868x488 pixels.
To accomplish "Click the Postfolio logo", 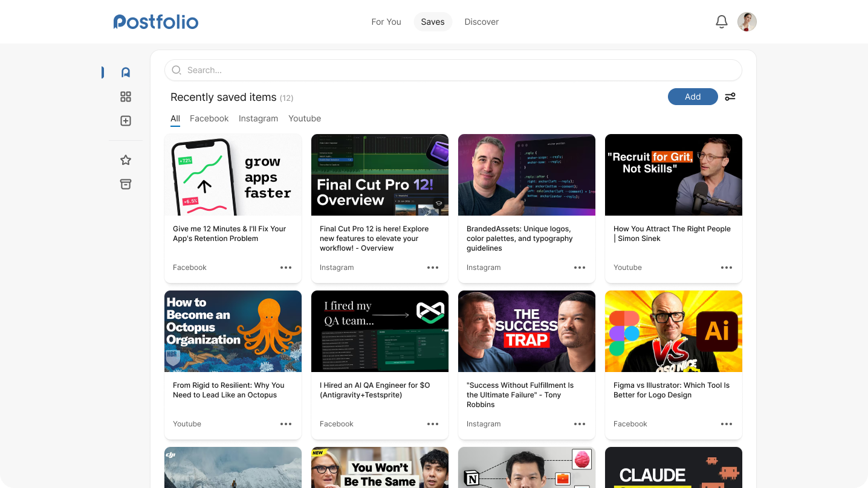I will 156,22.
